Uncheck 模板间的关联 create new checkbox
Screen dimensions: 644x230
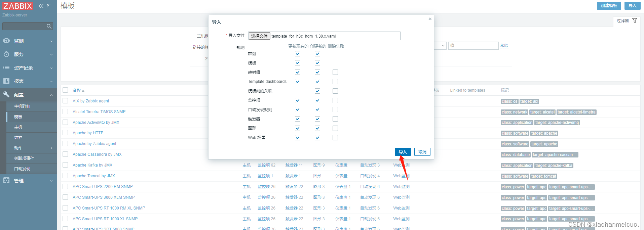tap(317, 91)
